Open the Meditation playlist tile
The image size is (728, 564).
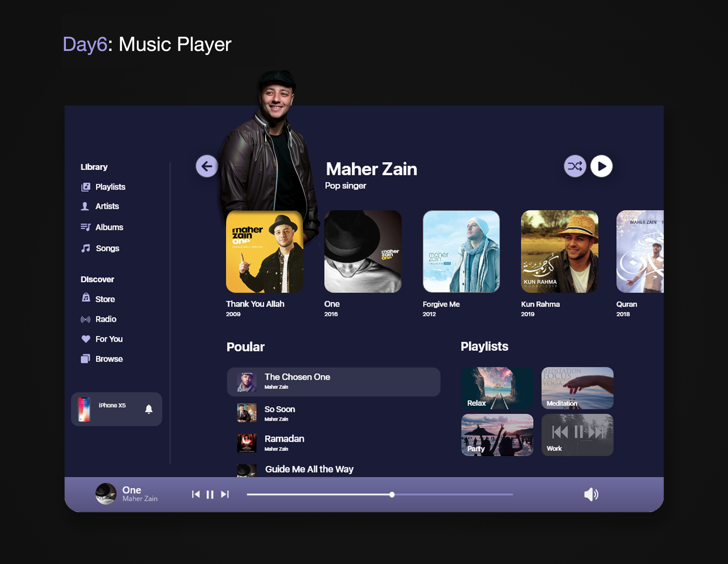[x=577, y=388]
